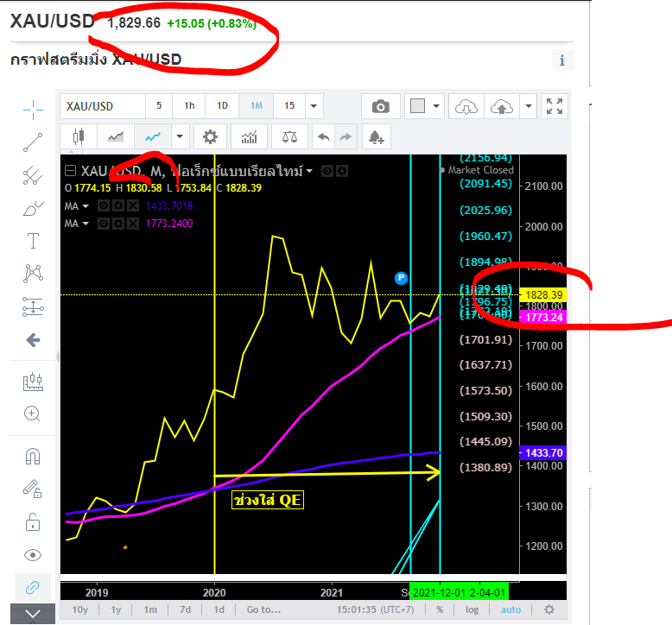Create an alert with bell icon
Viewport: 672px width, 625px height.
pos(377,136)
